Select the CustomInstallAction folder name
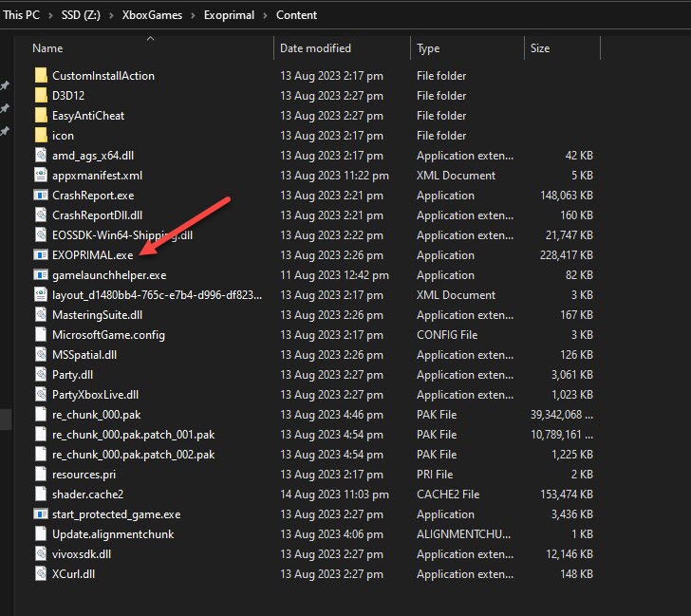The image size is (691, 616). 103,76
